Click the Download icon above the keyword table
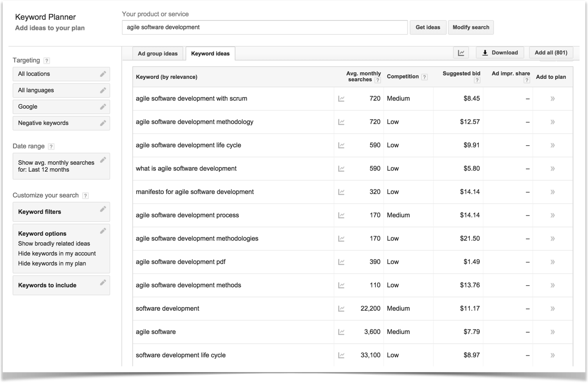This screenshot has width=588, height=383. coord(499,52)
